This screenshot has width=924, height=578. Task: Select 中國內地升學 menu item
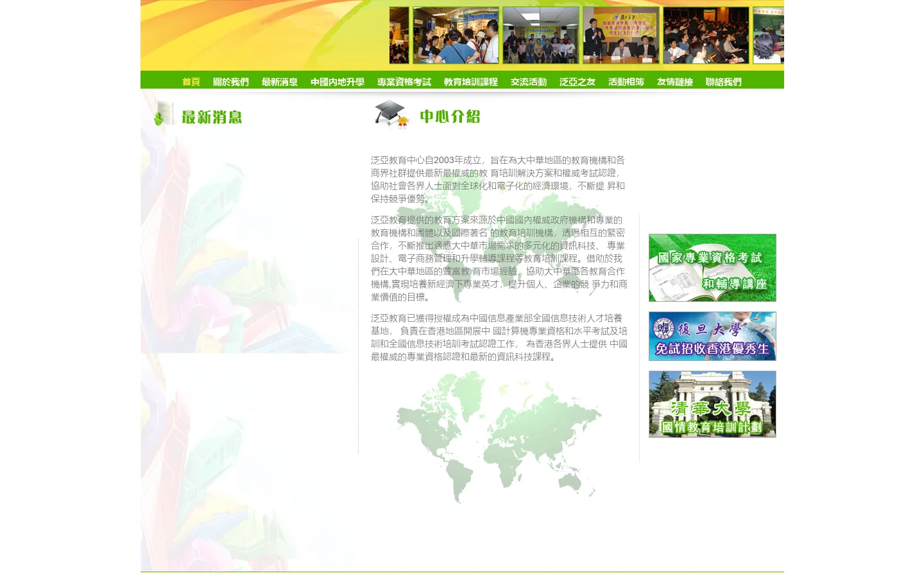pos(337,82)
